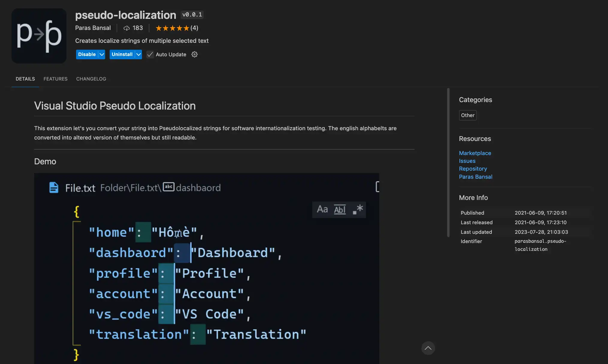This screenshot has height=364, width=608.
Task: Click the pseudo-localization extension logo icon
Action: [x=39, y=36]
